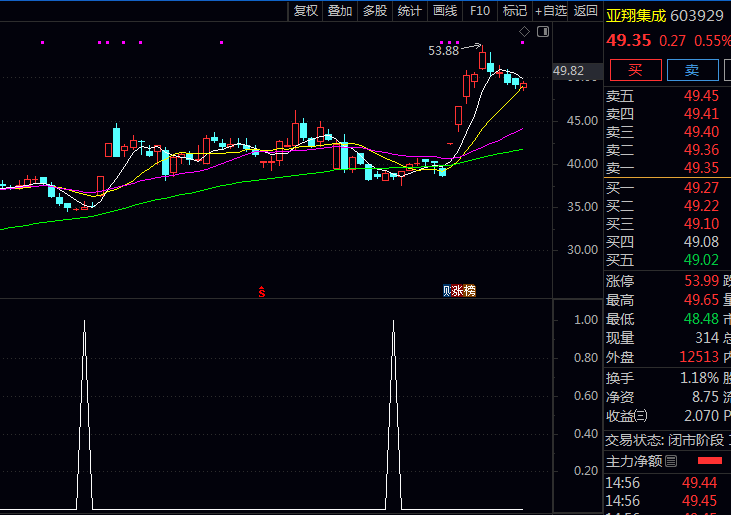Open the 涨榜 badge under the chart
The width and height of the screenshot is (731, 515).
(x=464, y=291)
